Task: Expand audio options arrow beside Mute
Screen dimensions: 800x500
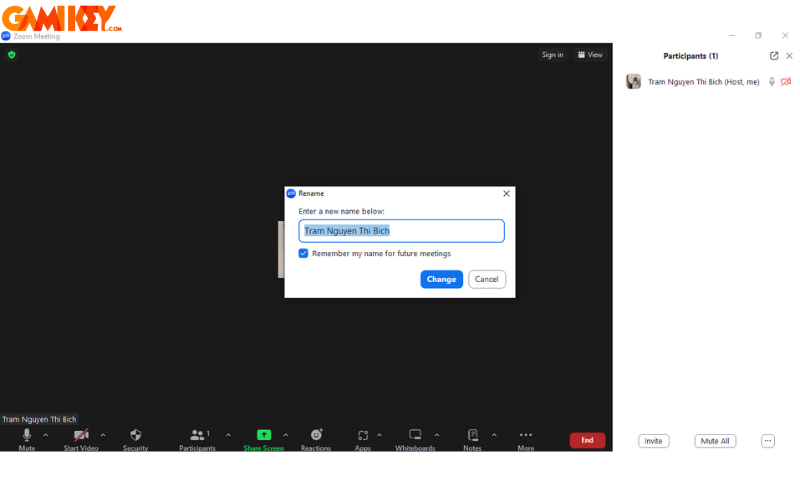Action: click(x=45, y=435)
